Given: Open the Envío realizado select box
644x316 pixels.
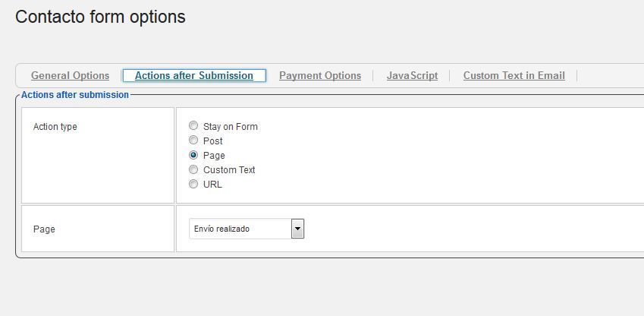Looking at the screenshot, I should pyautogui.click(x=247, y=229).
